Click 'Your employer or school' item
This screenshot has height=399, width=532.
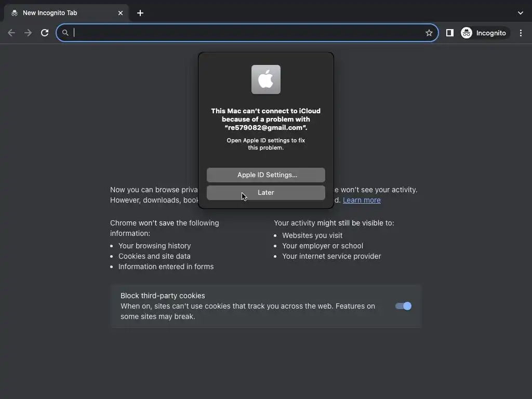pos(323,246)
